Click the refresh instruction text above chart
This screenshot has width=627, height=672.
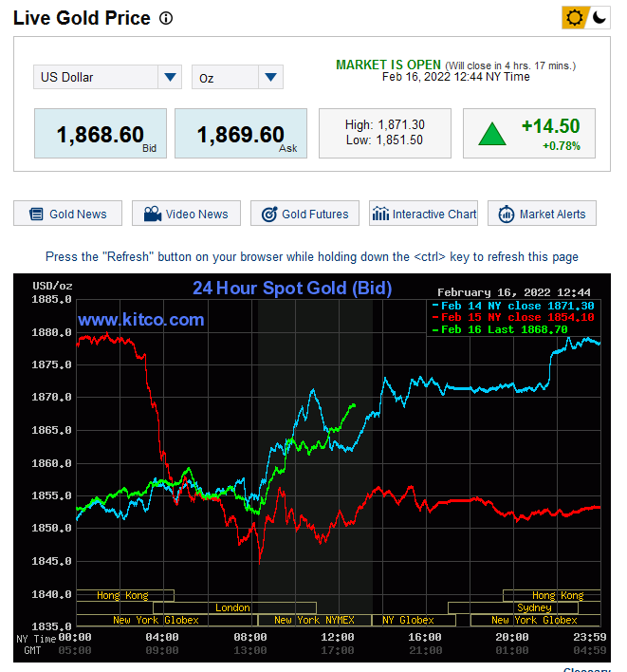312,256
